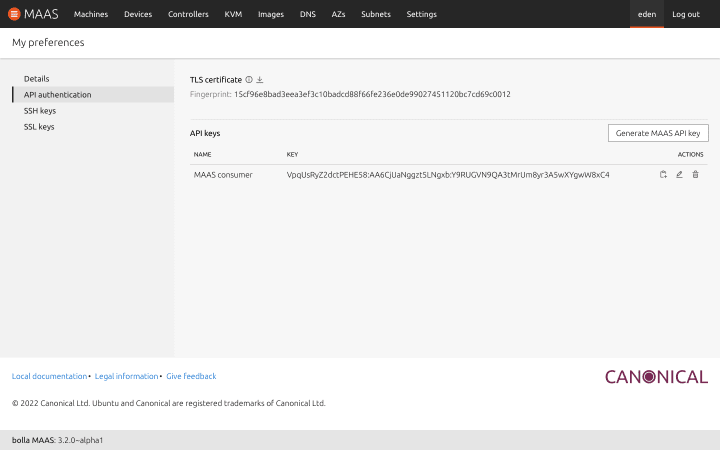Click the eden user menu item
720x450 pixels.
click(647, 14)
